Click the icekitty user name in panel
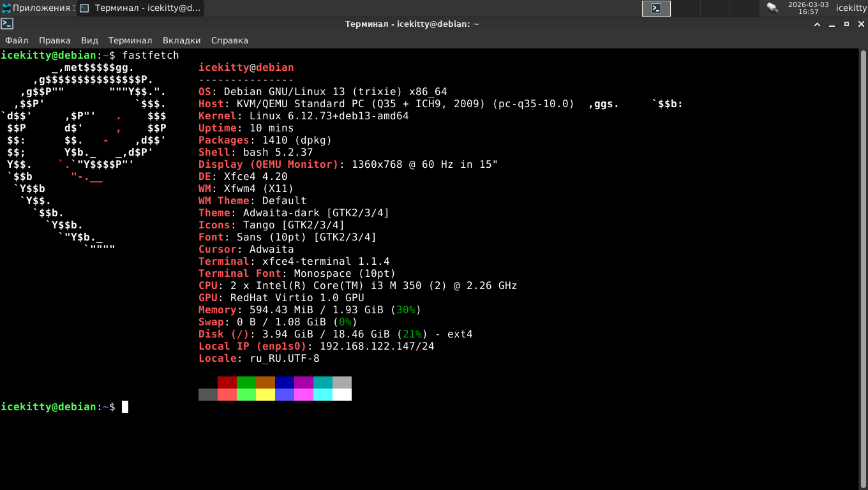The height and width of the screenshot is (490, 868). (851, 8)
